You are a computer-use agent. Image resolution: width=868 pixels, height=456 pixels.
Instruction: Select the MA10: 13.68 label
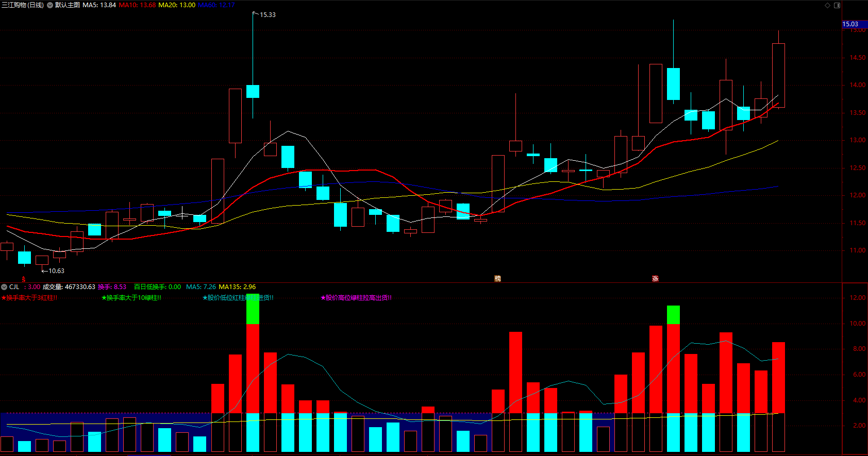[x=137, y=5]
